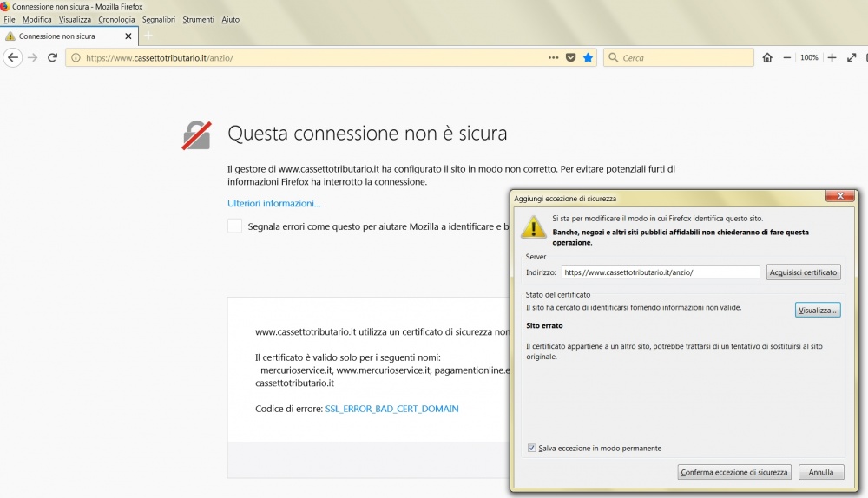Save page to Pocket icon

tap(571, 57)
